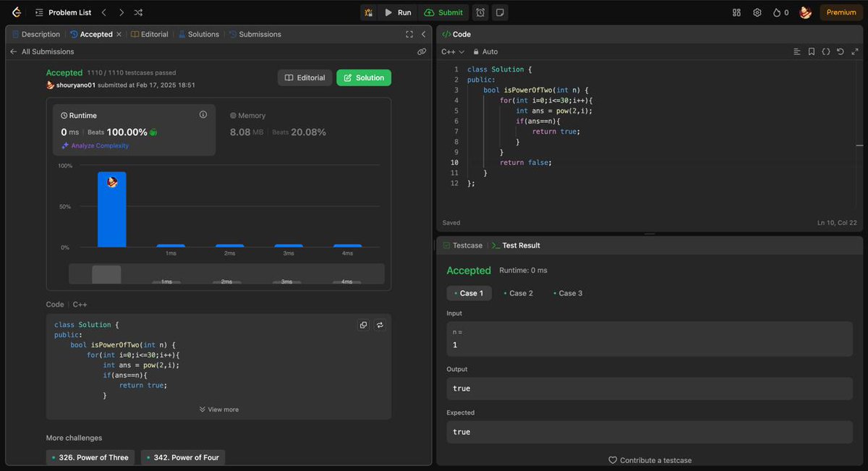Collapse the left panel chevron
868x471 pixels.
424,34
